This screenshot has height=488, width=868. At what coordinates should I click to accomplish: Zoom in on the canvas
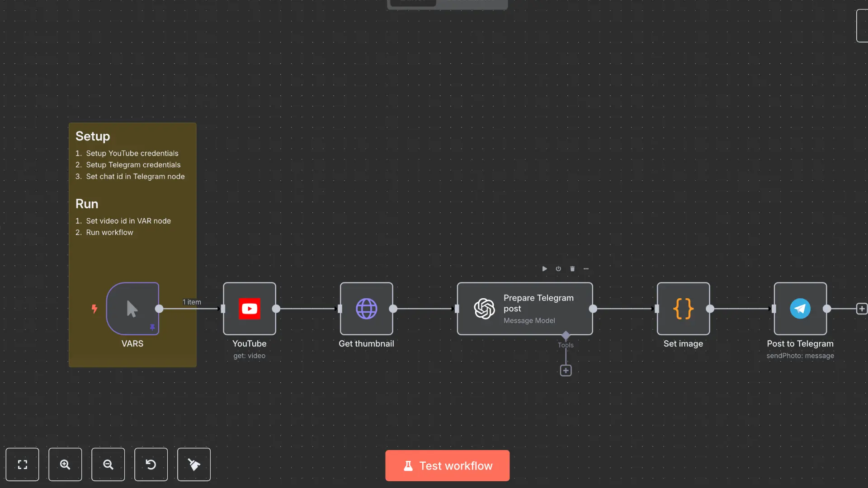[x=65, y=464]
